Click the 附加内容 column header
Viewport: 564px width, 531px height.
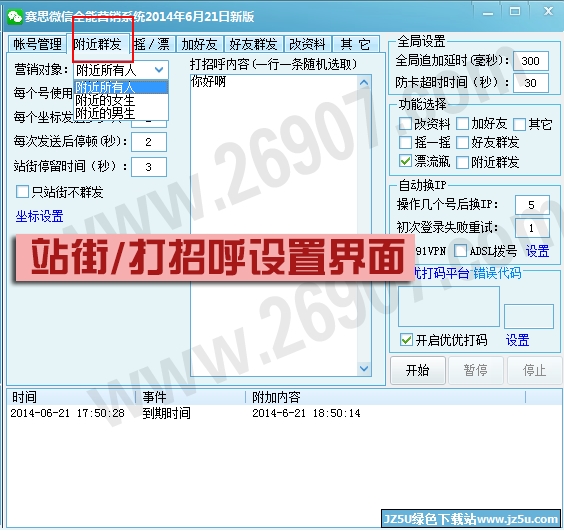coord(386,398)
